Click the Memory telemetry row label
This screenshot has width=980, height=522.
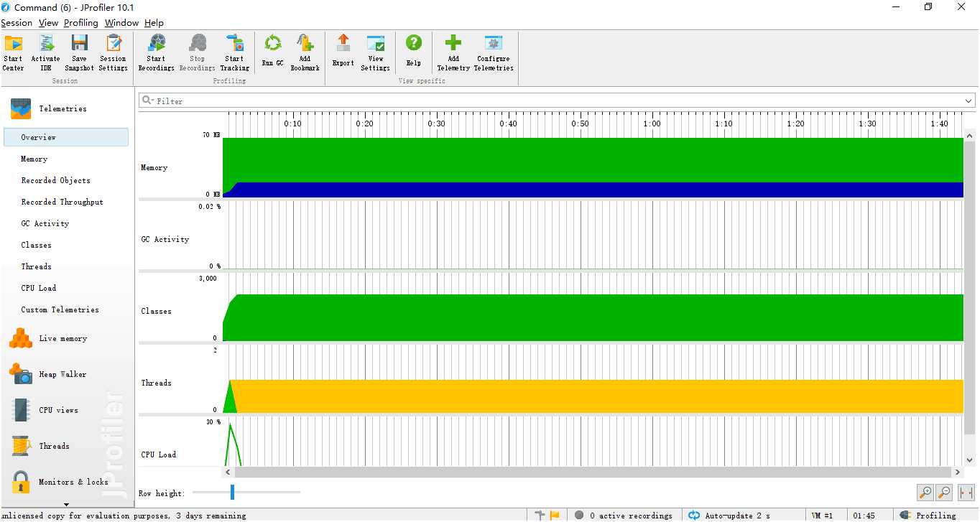pyautogui.click(x=154, y=167)
